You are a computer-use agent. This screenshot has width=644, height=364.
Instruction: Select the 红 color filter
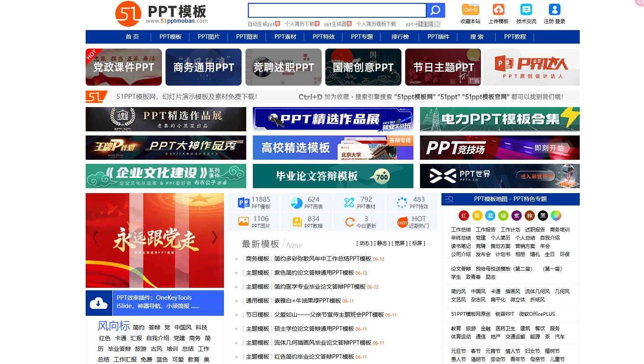[x=464, y=215]
